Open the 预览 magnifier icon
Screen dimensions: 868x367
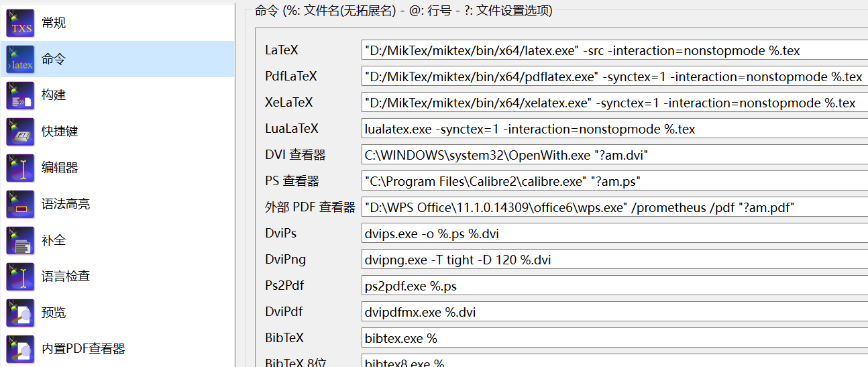click(x=20, y=313)
